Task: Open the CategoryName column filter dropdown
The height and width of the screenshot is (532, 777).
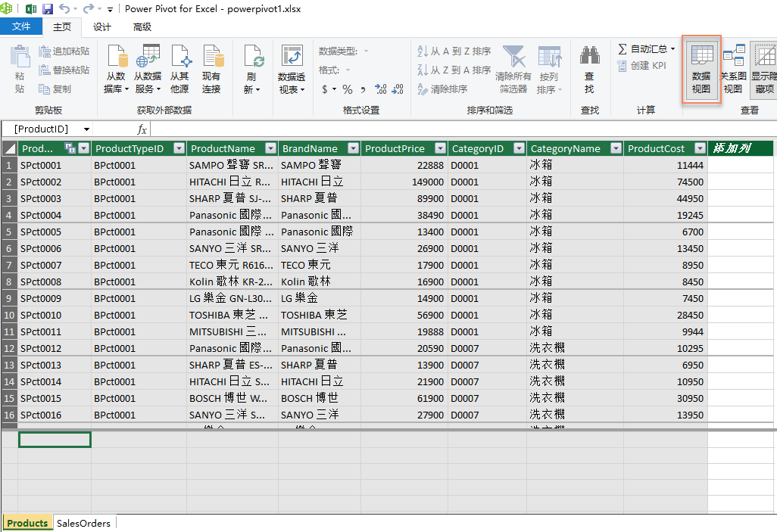Action: 616,148
